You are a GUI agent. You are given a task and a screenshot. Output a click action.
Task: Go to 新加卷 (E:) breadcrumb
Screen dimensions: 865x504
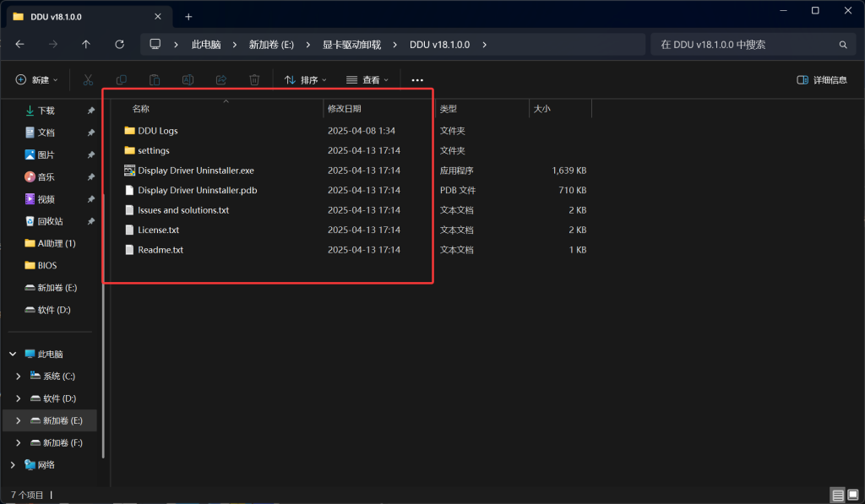pyautogui.click(x=271, y=45)
